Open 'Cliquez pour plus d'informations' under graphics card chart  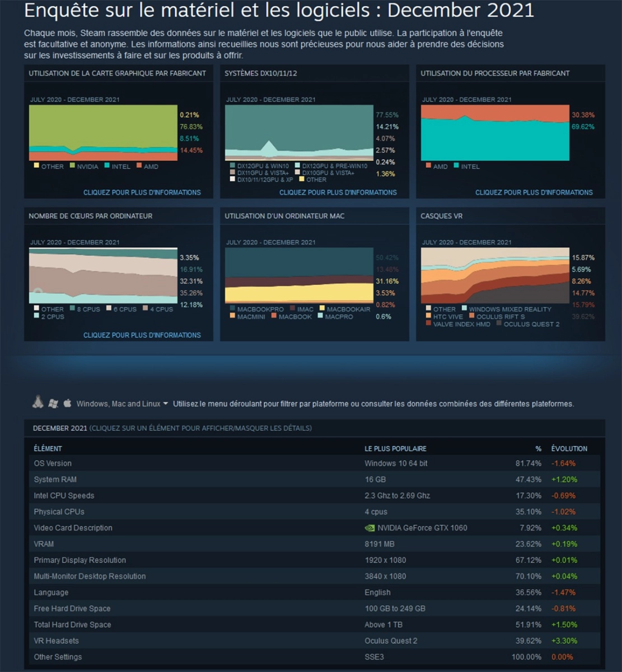click(142, 192)
